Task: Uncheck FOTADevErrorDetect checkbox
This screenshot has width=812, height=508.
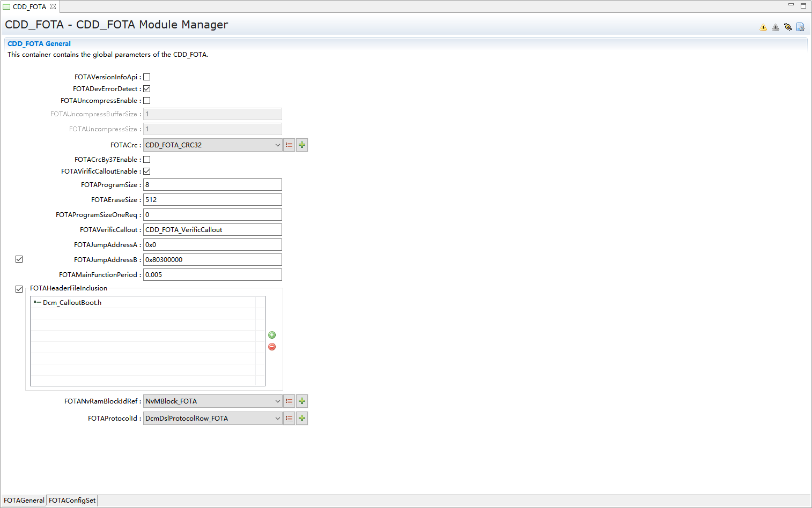Action: [x=147, y=89]
